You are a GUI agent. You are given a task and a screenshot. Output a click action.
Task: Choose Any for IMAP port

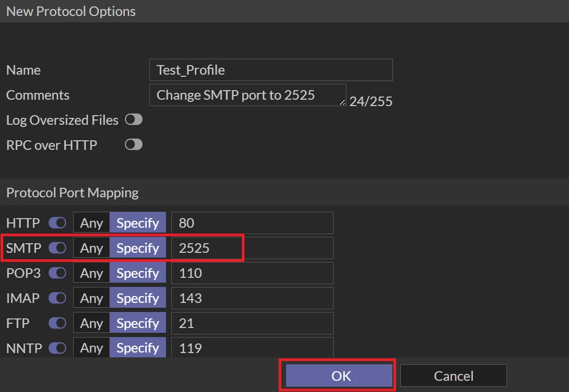click(x=91, y=298)
